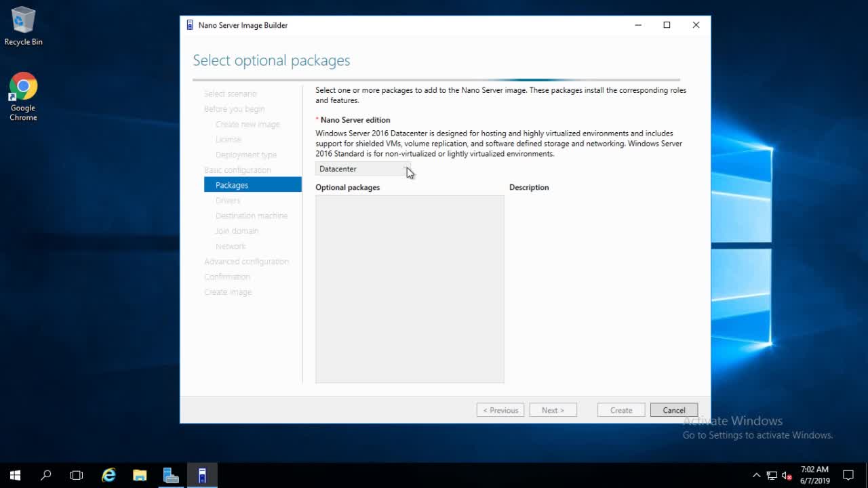The width and height of the screenshot is (868, 488).
Task: Click the muted volume tray icon
Action: point(787,475)
